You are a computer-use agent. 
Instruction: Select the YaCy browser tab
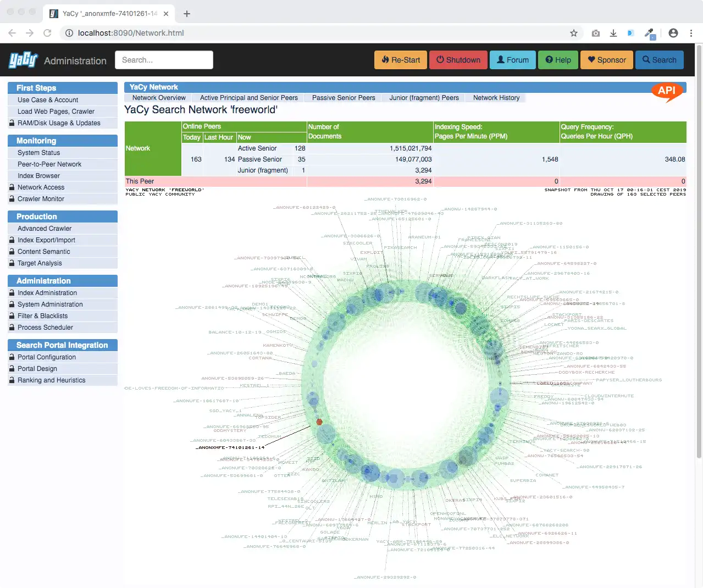(x=109, y=14)
